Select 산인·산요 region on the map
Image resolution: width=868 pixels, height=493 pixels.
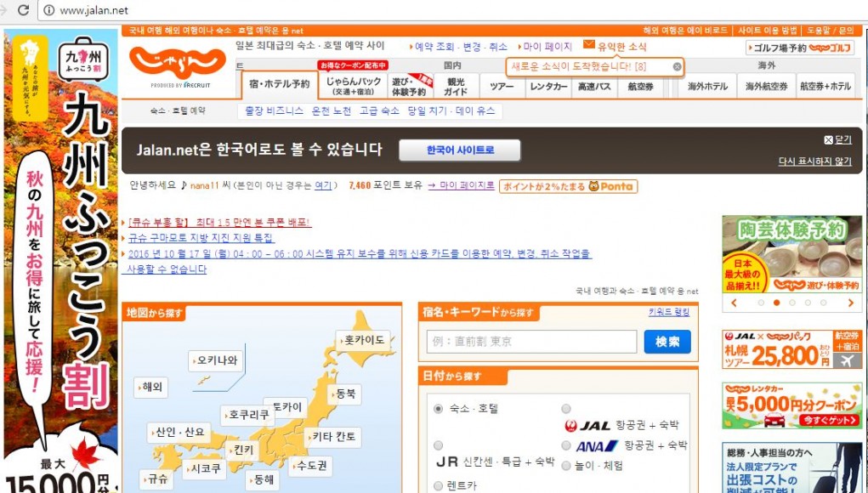click(179, 432)
